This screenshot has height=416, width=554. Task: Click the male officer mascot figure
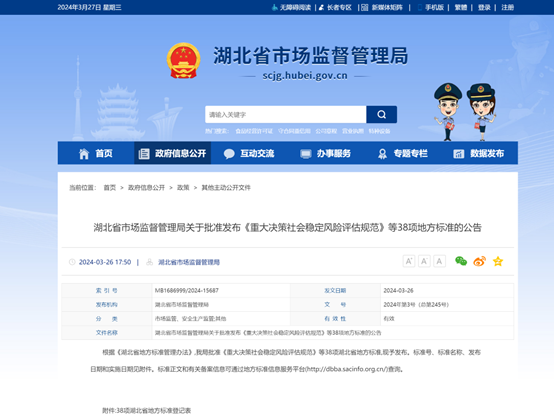[x=447, y=112]
